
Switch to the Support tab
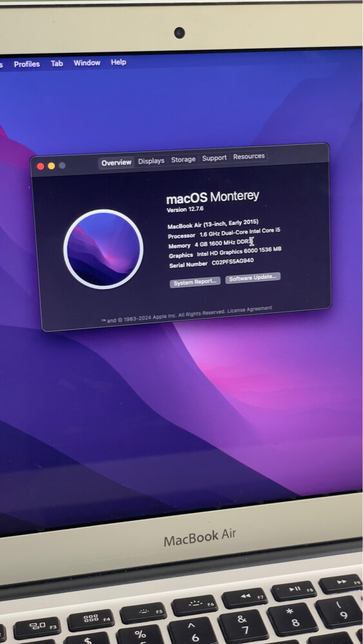tap(214, 158)
